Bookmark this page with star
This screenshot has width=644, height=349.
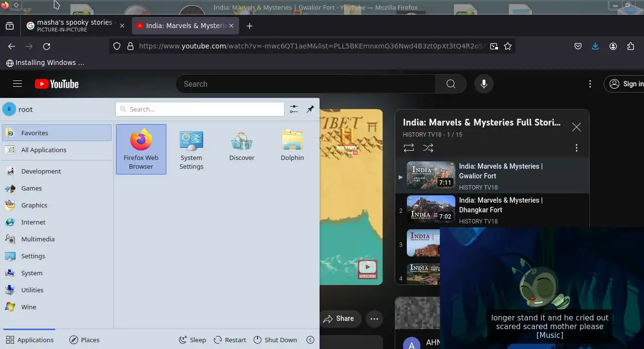508,46
